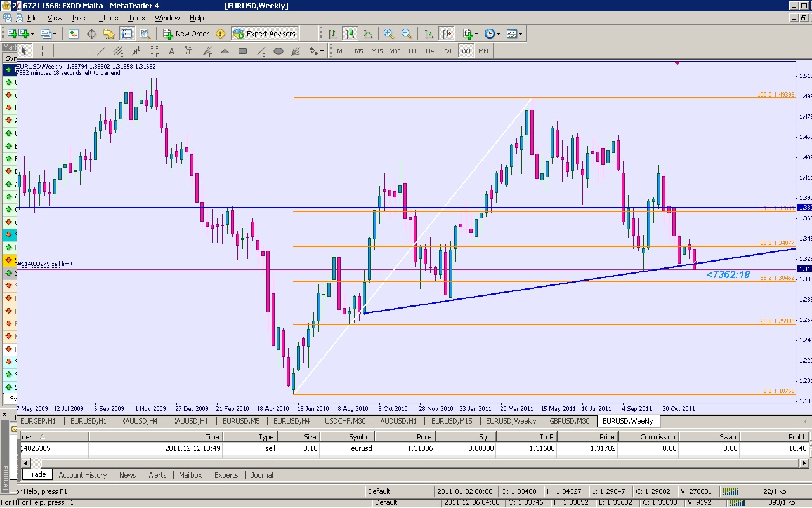The image size is (812, 508).
Task: Switch to the GBPUSD,M30 chart tab
Action: (570, 420)
